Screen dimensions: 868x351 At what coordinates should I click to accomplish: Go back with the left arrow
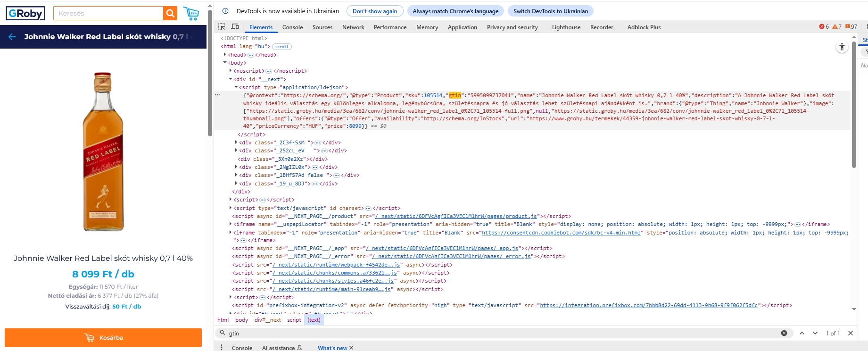pos(12,37)
